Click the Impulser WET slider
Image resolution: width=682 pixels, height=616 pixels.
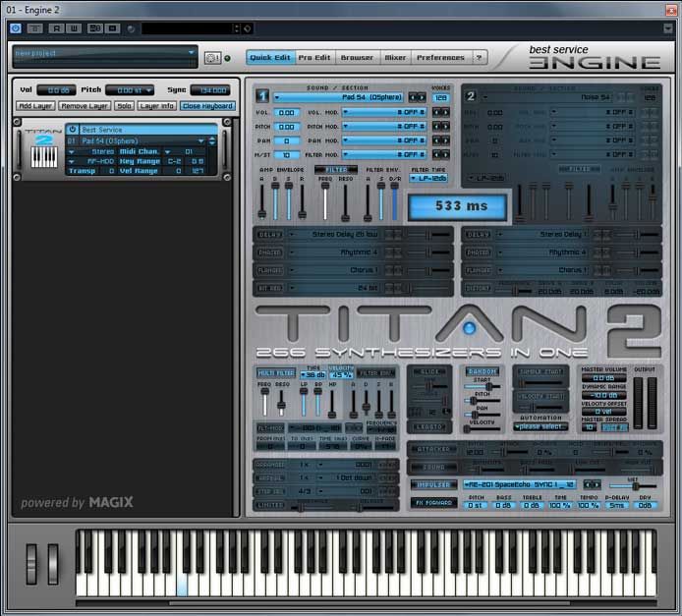coord(633,485)
